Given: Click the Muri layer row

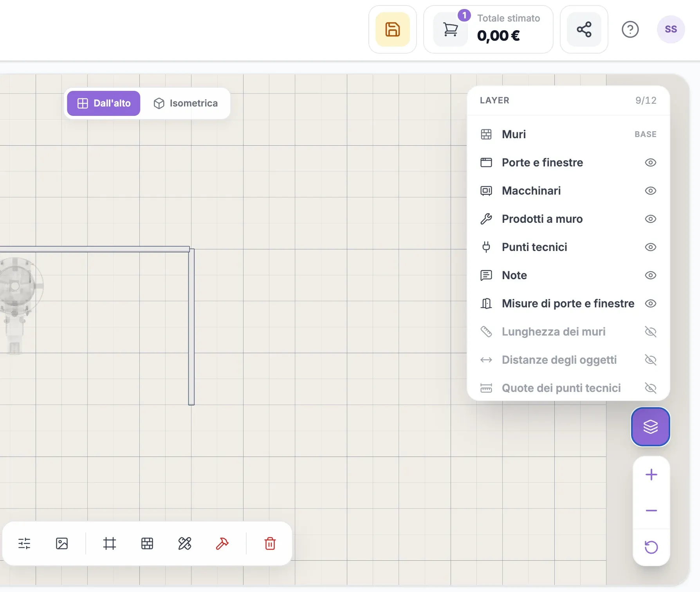Looking at the screenshot, I should point(568,134).
